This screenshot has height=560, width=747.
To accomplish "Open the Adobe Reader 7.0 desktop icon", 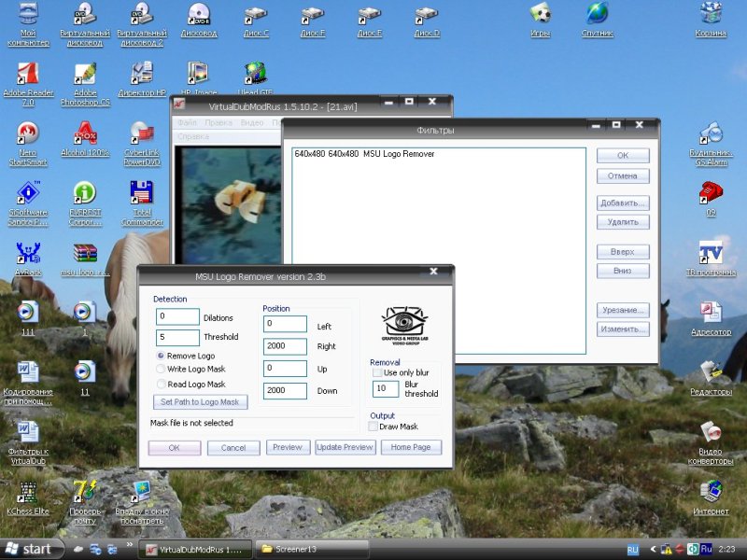I will click(28, 75).
